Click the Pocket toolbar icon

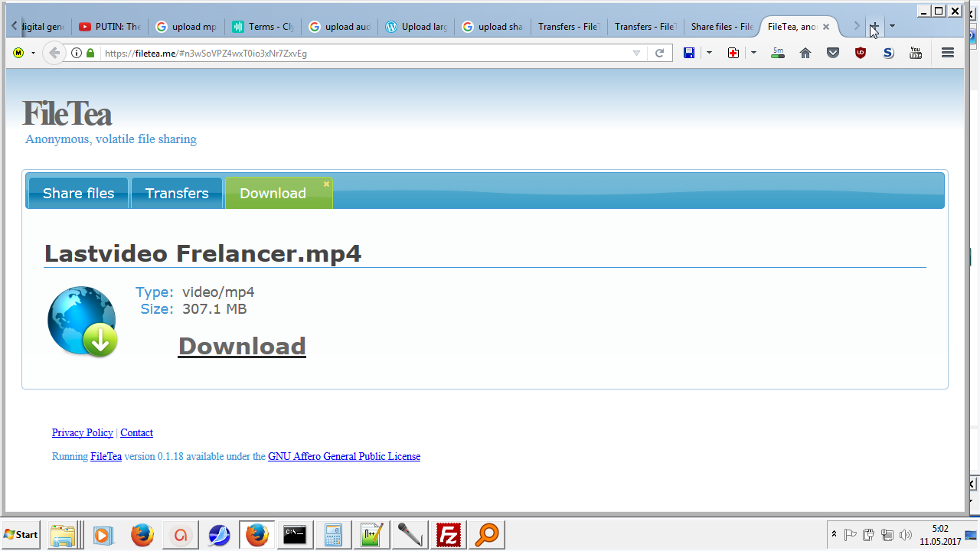(x=833, y=53)
